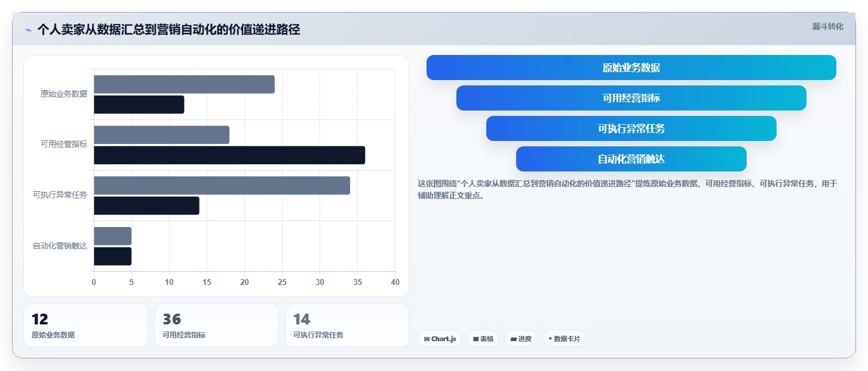Click the dark bar for 原始业务数据
868x371 pixels.
coord(139,105)
